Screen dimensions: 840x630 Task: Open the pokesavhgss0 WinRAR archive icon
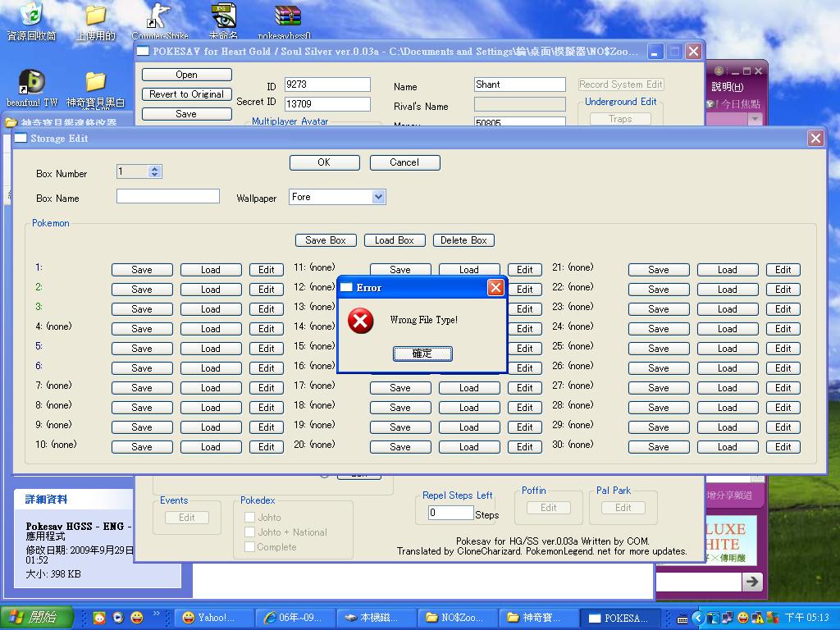[x=288, y=16]
